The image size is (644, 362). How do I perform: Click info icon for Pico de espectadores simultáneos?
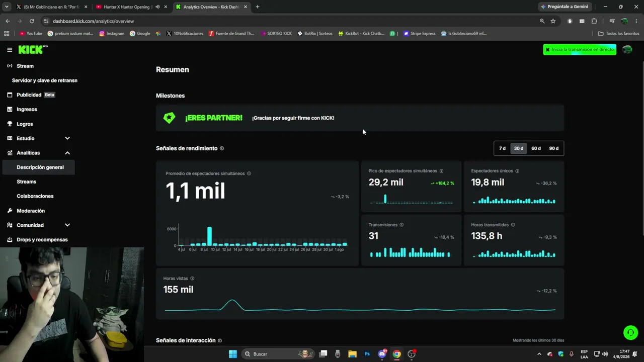[x=442, y=171]
